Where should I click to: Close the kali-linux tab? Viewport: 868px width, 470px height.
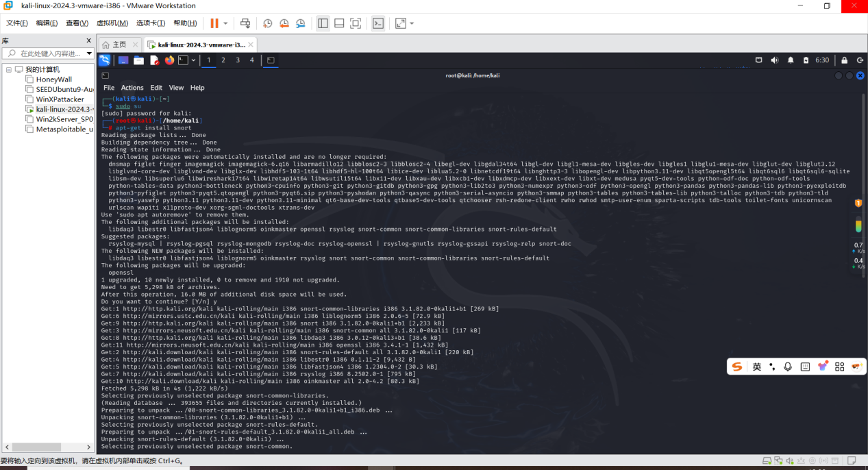251,45
